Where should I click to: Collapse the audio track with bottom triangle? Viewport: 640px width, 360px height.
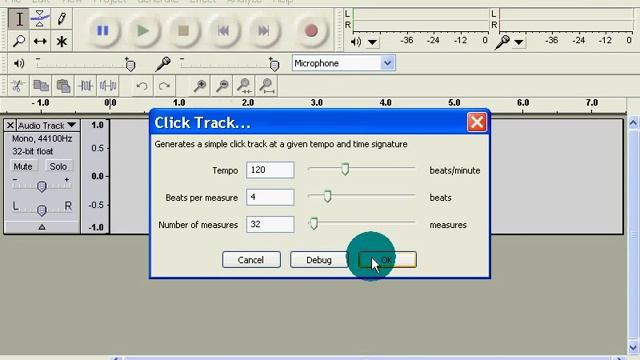pyautogui.click(x=42, y=227)
